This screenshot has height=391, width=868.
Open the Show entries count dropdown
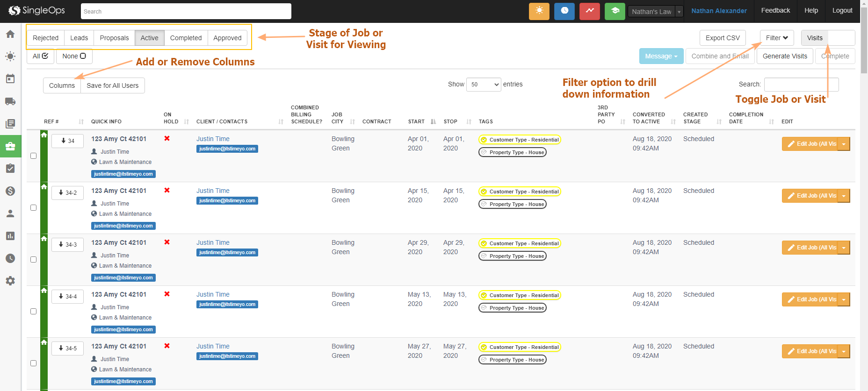pyautogui.click(x=483, y=85)
